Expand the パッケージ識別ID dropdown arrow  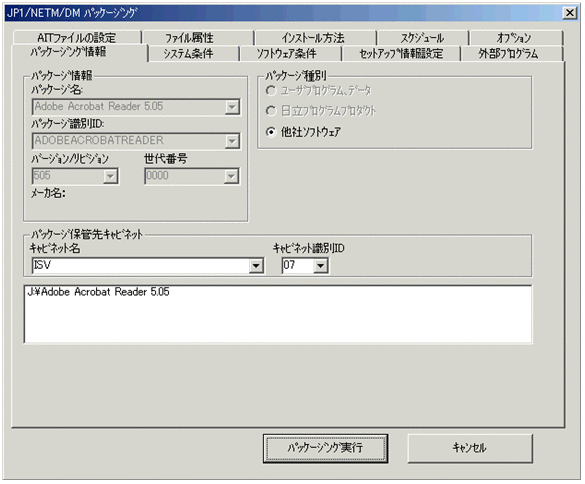tap(232, 141)
